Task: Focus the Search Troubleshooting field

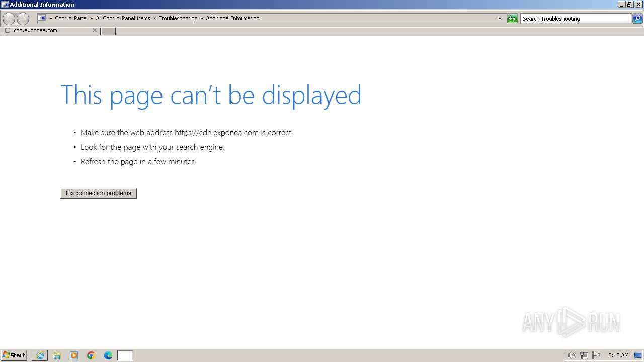Action: 576,19
